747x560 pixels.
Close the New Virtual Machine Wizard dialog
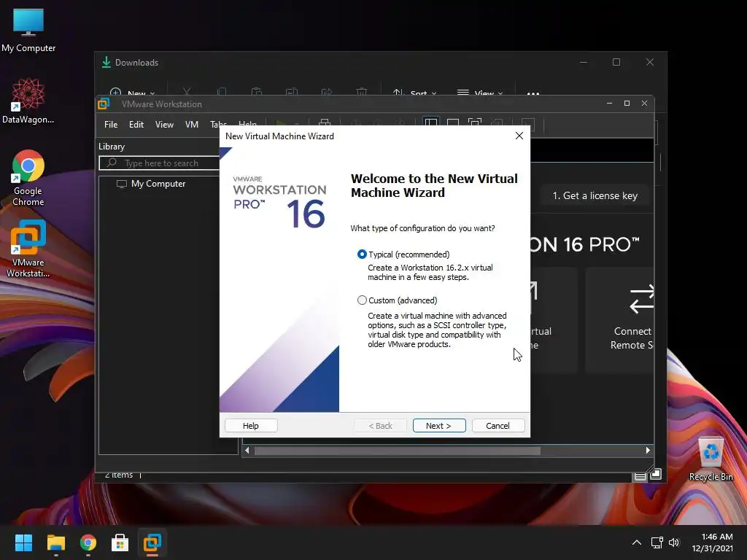pos(519,136)
